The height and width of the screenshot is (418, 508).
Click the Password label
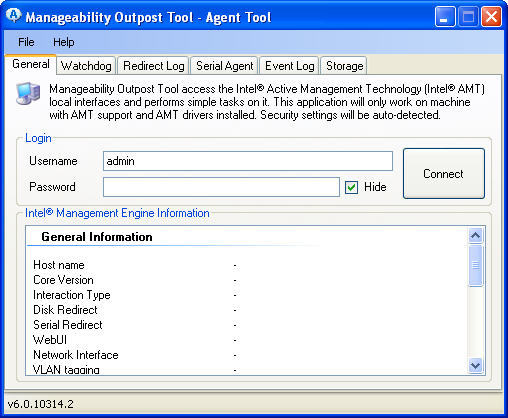pos(52,187)
